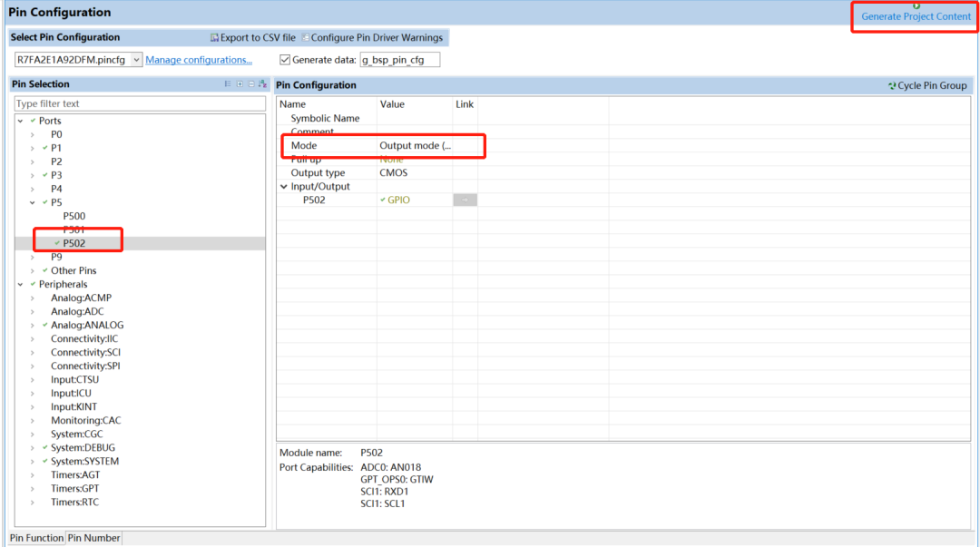Screen dimensions: 980x547
Task: Collapse the Ports tree node
Action: [x=20, y=121]
